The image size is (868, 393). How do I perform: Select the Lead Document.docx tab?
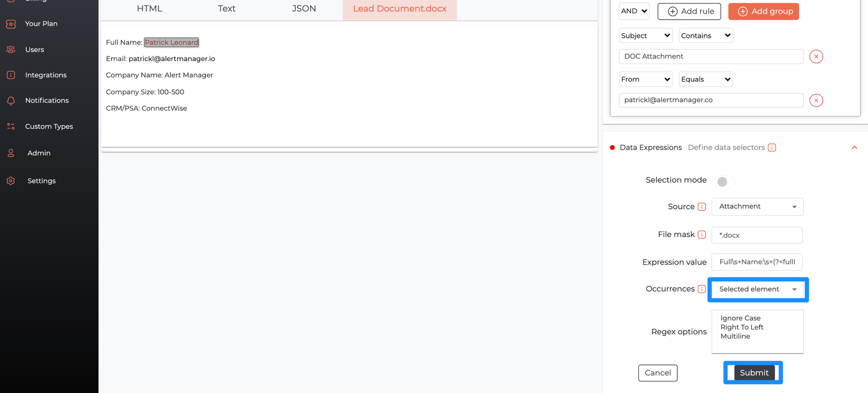click(x=400, y=9)
